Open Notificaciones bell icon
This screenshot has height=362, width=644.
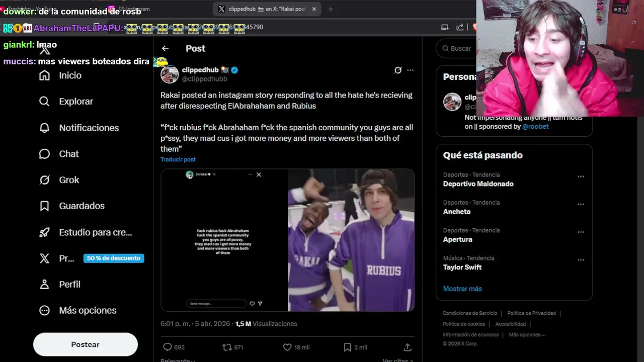(44, 128)
